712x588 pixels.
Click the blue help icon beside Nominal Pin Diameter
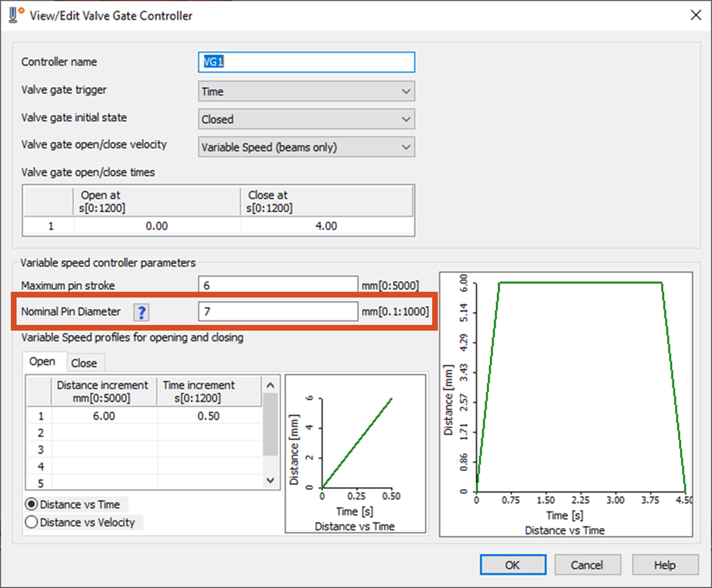[141, 312]
